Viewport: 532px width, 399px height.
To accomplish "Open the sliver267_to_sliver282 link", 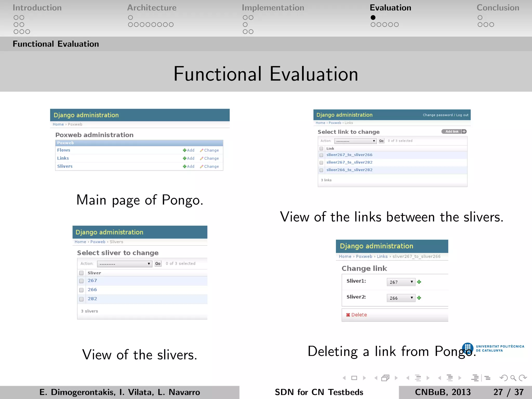I will tap(349, 162).
